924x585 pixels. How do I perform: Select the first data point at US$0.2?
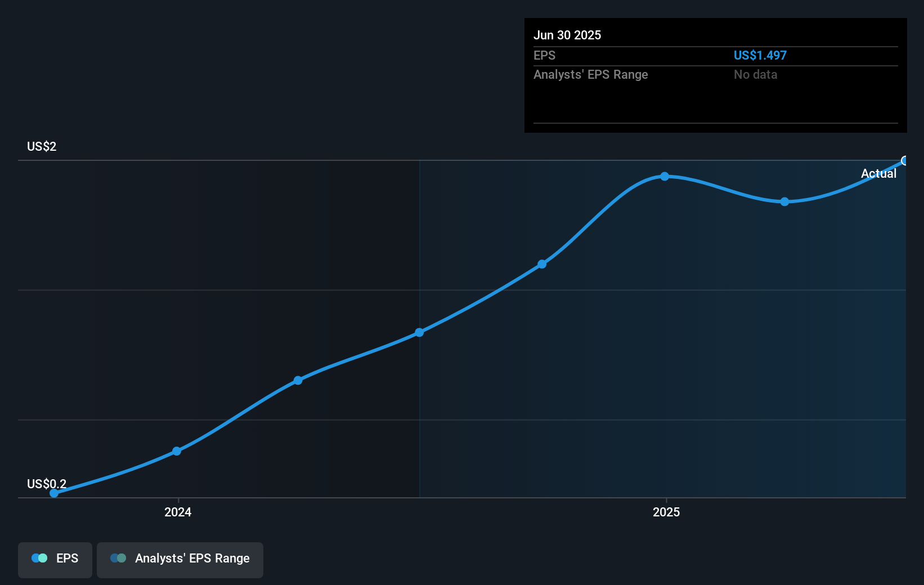click(53, 493)
